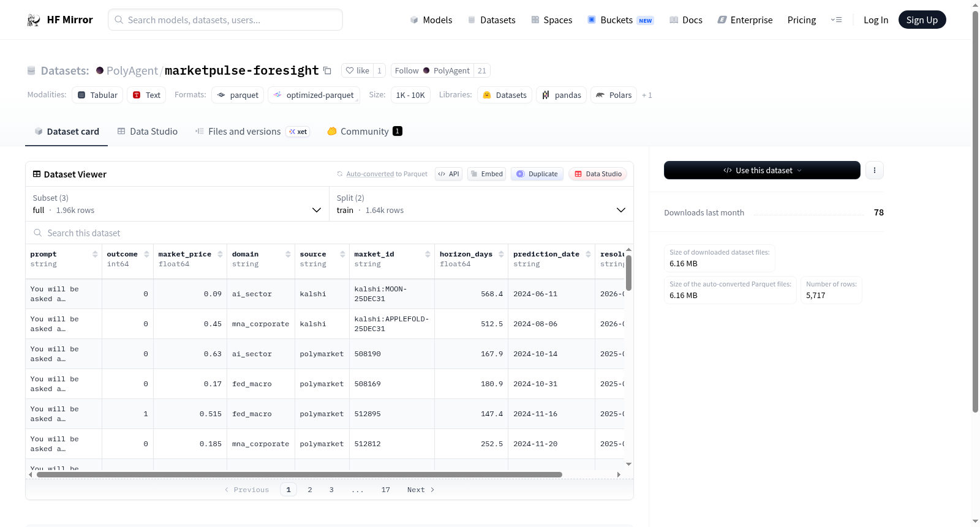Open Enterprise in the top navigation

[745, 20]
